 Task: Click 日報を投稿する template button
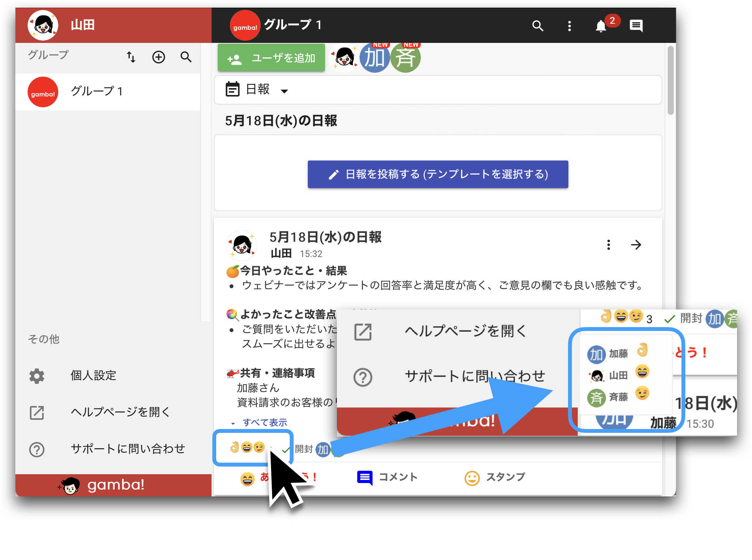click(x=438, y=174)
